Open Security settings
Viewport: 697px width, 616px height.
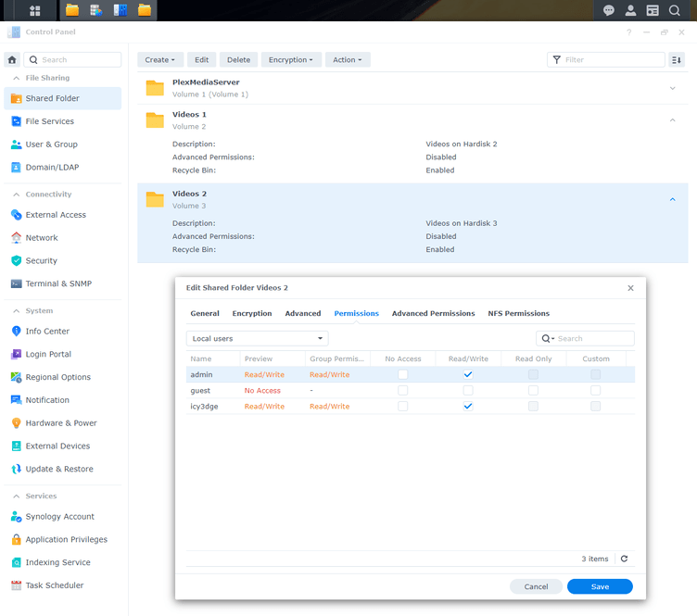point(63,260)
